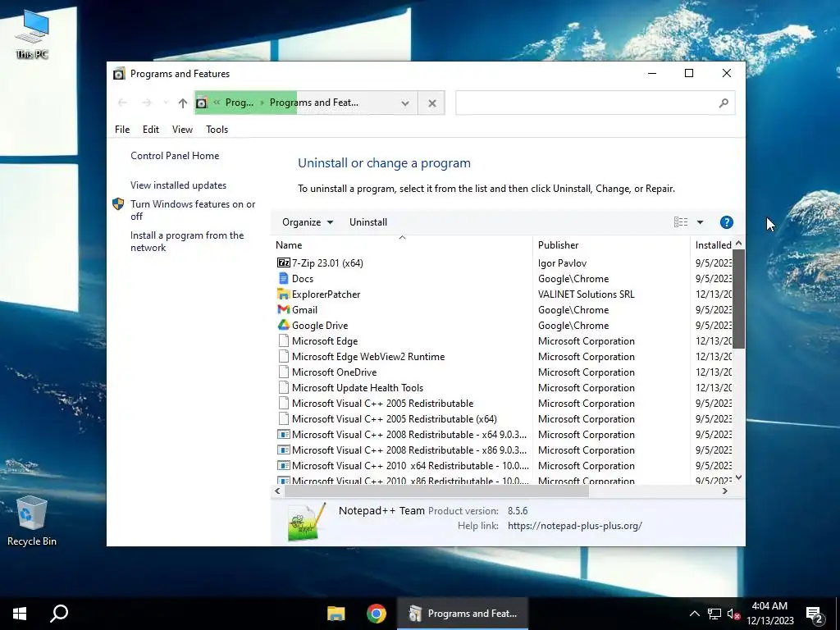Click the Back navigation arrow
840x630 pixels.
(123, 103)
